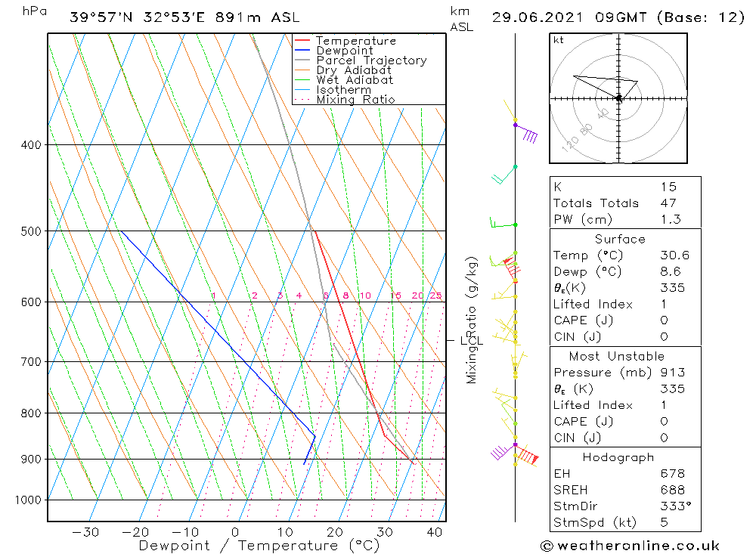Viewport: 756px width, 554px height.
Task: Click the -20 temperature axis label
Action: click(x=135, y=532)
